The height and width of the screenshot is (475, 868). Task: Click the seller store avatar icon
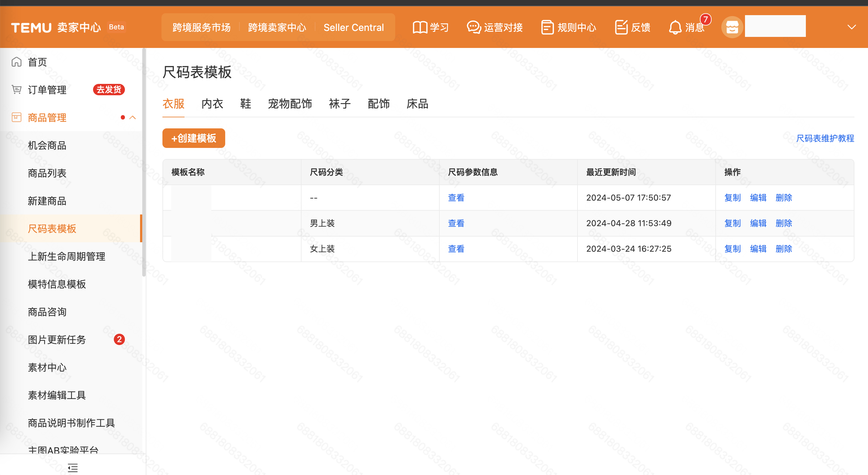pos(732,27)
